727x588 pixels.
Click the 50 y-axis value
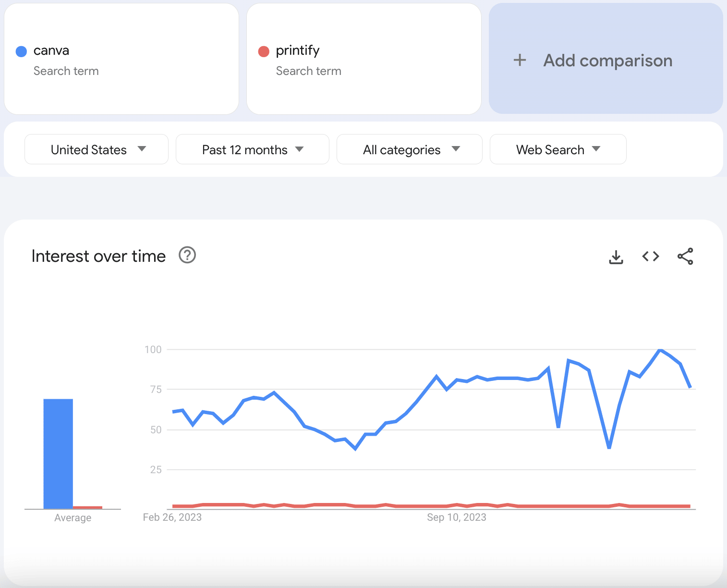pos(156,430)
